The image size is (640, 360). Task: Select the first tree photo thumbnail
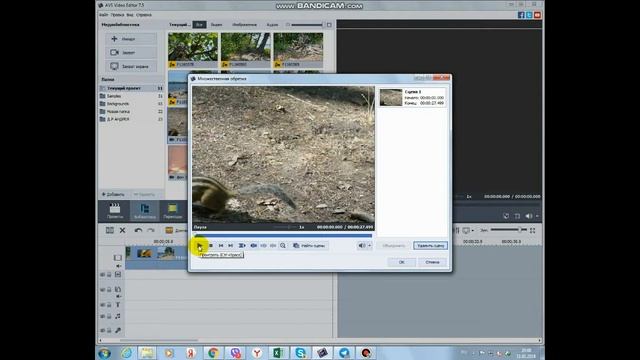coord(193,50)
